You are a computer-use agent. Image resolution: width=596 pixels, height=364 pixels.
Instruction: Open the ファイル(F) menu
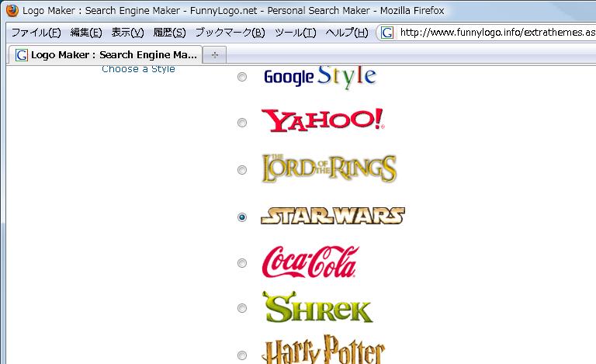click(36, 33)
